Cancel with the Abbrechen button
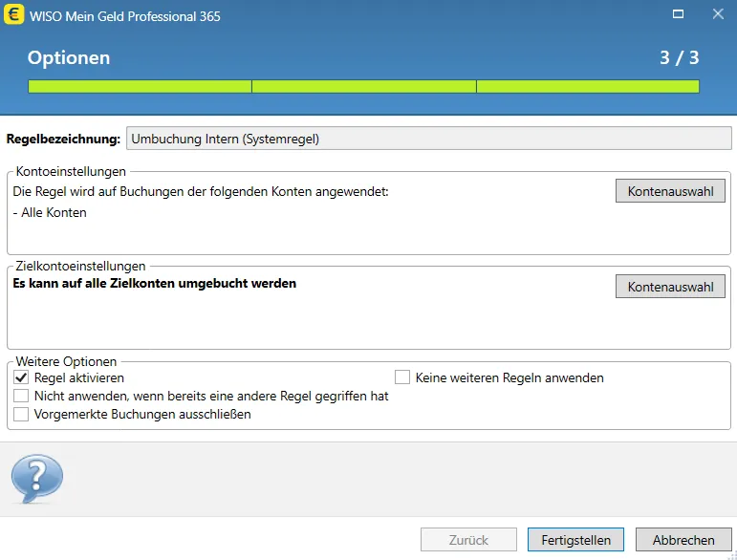 (683, 540)
